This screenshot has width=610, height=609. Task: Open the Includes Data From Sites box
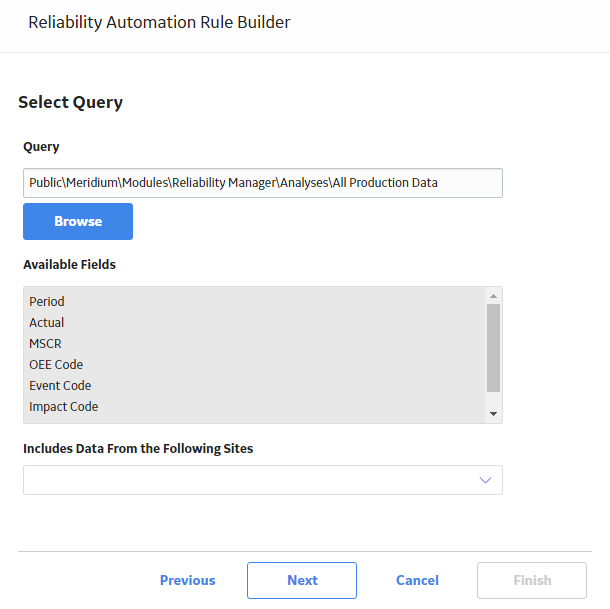pos(263,480)
